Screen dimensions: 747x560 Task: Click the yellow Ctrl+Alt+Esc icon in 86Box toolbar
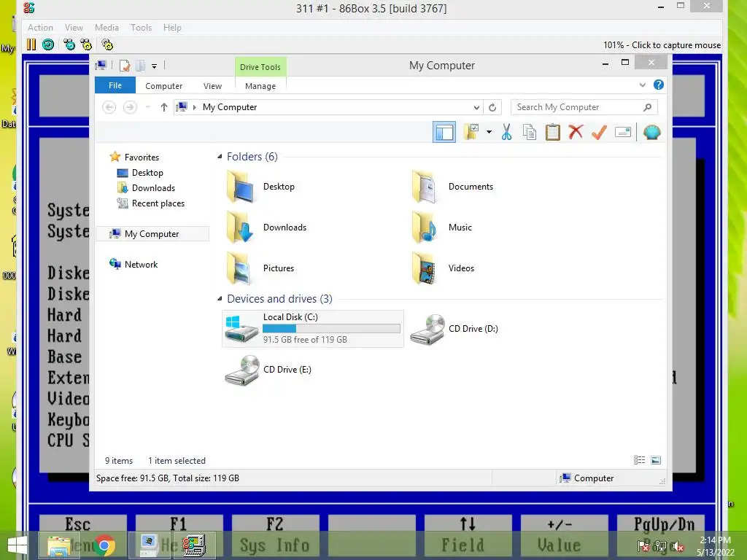(86, 44)
